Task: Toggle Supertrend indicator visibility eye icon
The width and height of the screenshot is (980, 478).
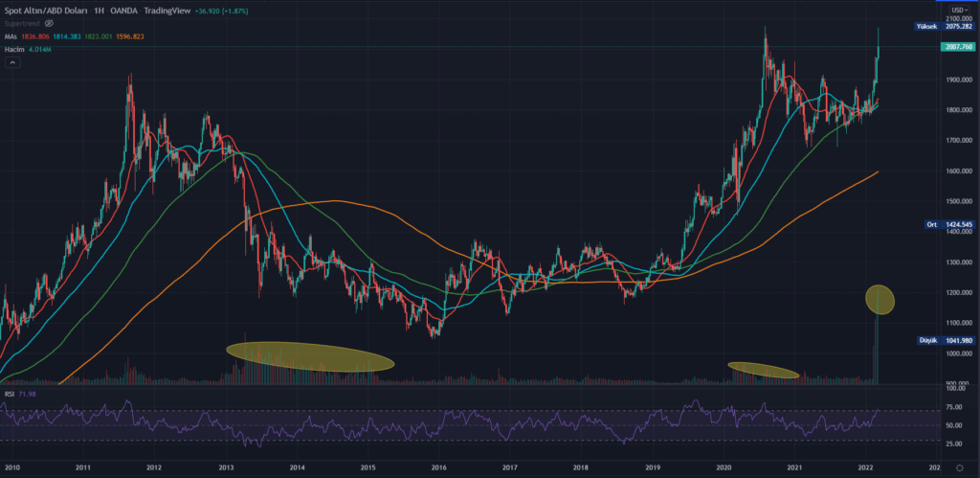Action: (x=49, y=21)
